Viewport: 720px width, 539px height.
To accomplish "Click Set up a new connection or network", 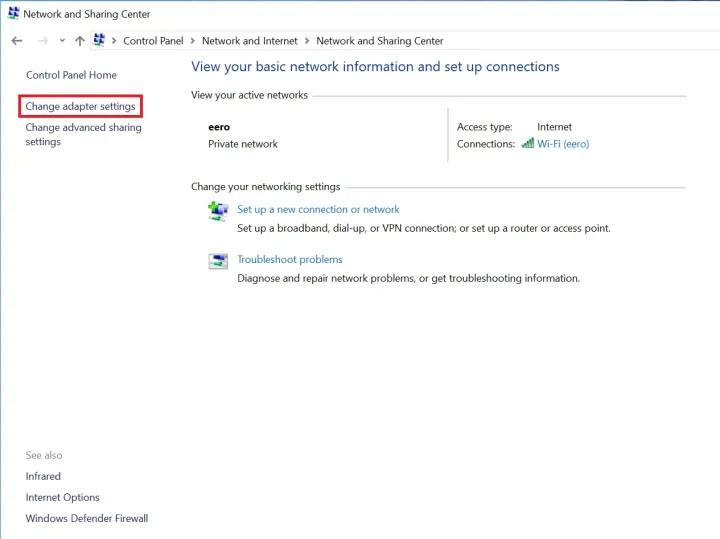I will (318, 209).
